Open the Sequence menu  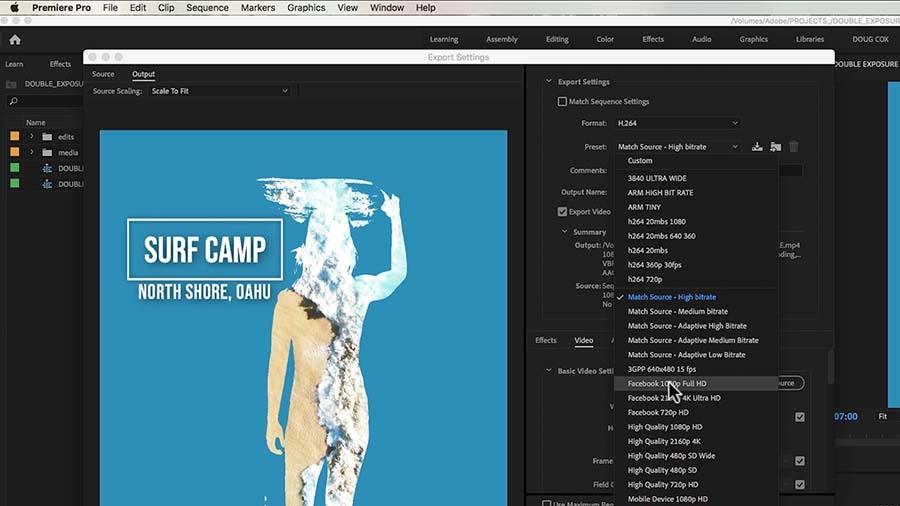coord(207,7)
